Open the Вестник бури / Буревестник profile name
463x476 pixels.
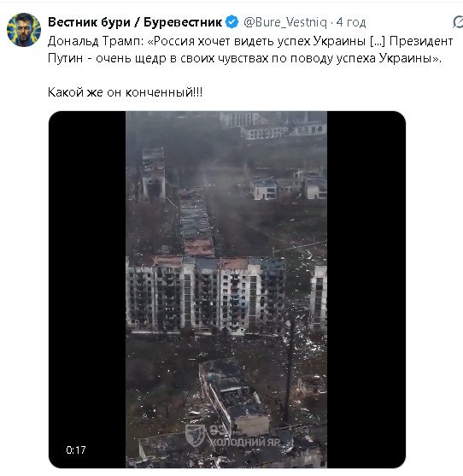135,22
